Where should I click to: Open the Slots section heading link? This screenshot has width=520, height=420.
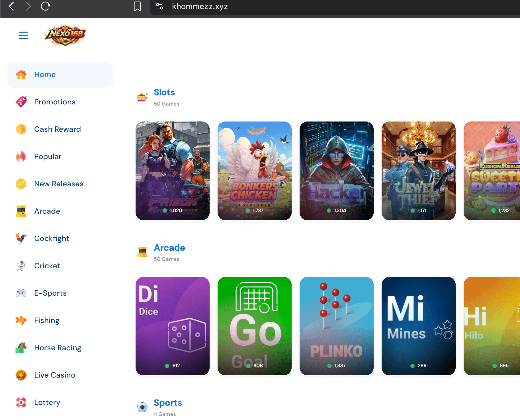[164, 92]
